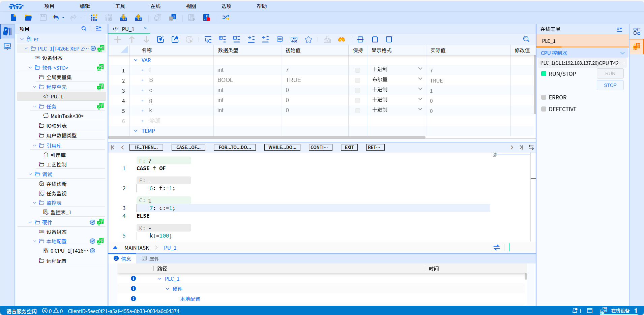Click the upload from PLC icon

pos(138,18)
